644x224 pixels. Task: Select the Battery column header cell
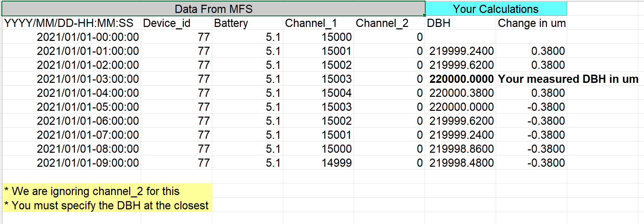tap(247, 23)
